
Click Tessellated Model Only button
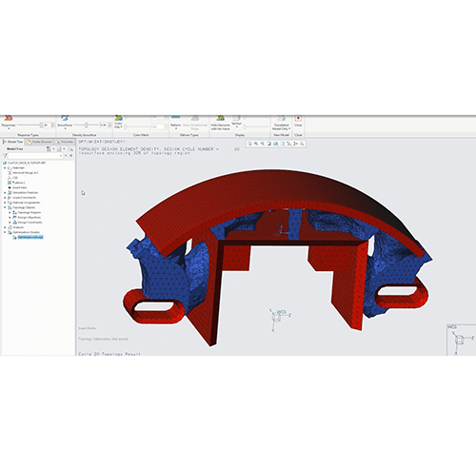click(x=281, y=123)
